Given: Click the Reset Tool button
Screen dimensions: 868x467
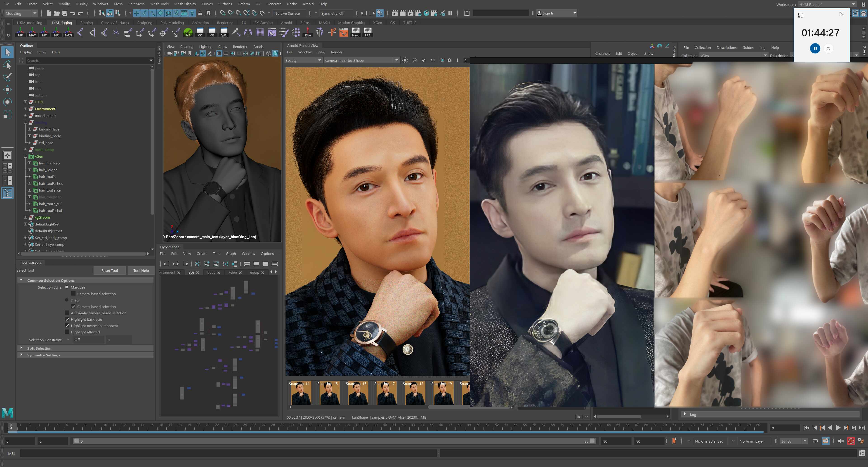Looking at the screenshot, I should pyautogui.click(x=109, y=270).
